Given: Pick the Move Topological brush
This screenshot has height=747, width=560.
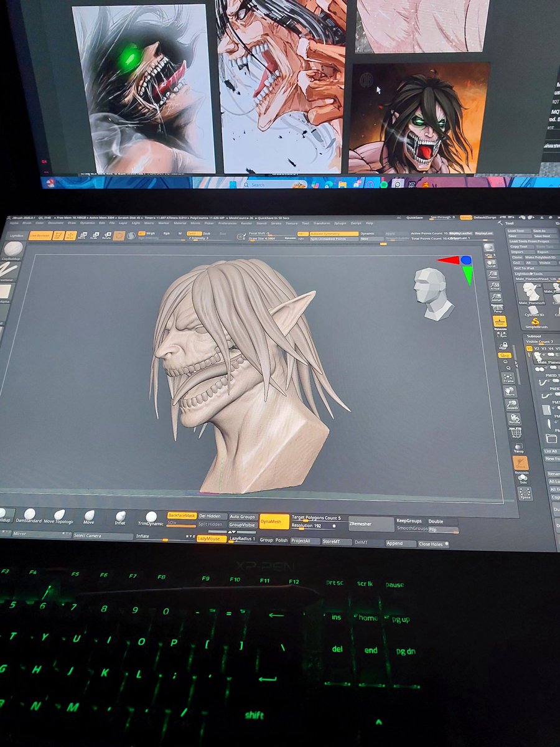Looking at the screenshot, I should [x=58, y=516].
